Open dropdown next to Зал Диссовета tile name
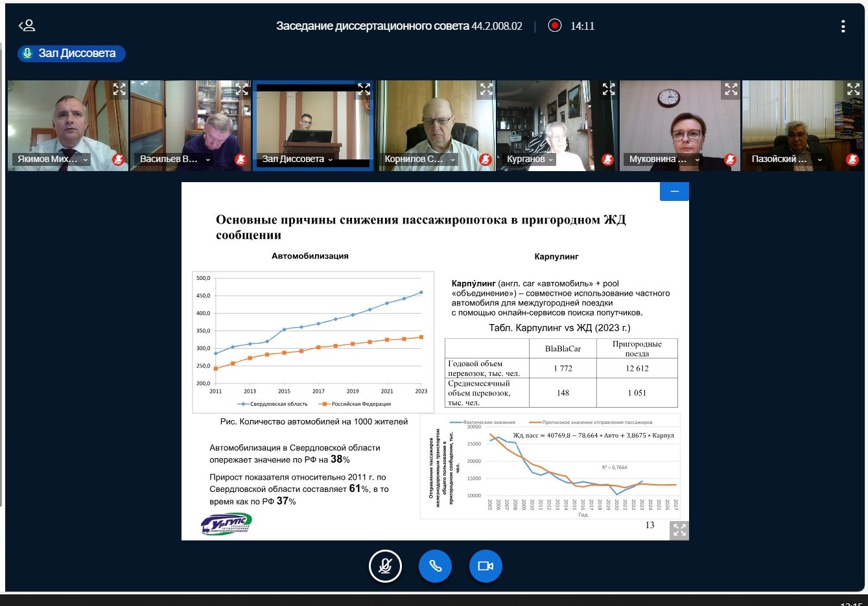868x606 pixels. [x=331, y=159]
